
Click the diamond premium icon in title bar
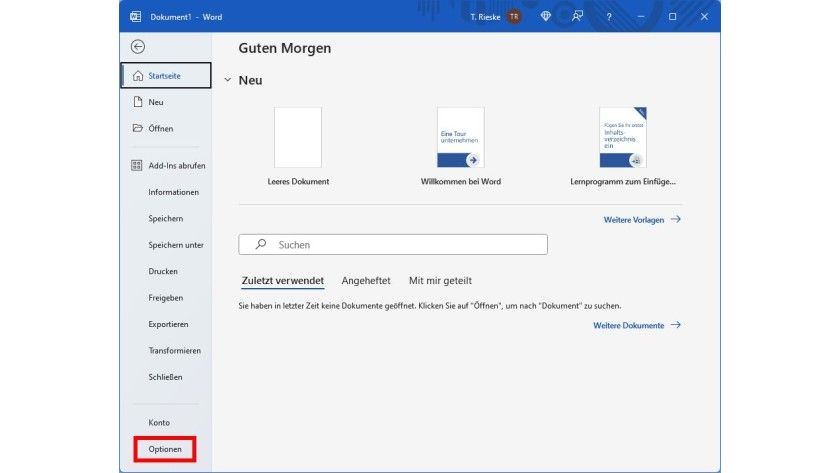coord(545,17)
